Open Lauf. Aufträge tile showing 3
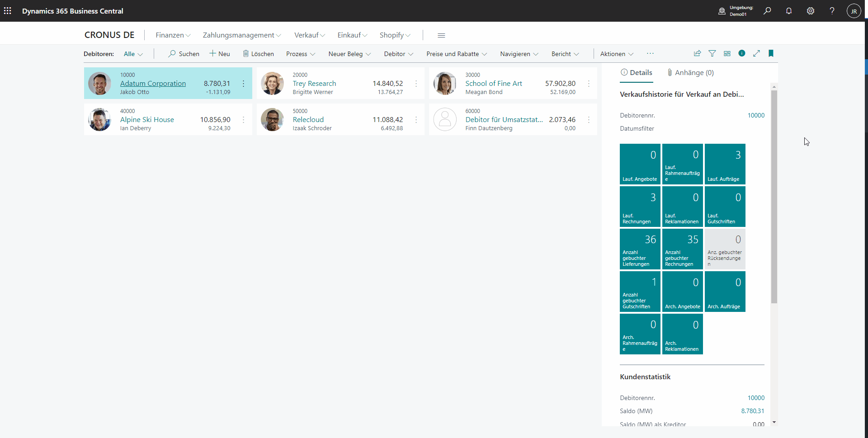The width and height of the screenshot is (868, 438). tap(725, 164)
